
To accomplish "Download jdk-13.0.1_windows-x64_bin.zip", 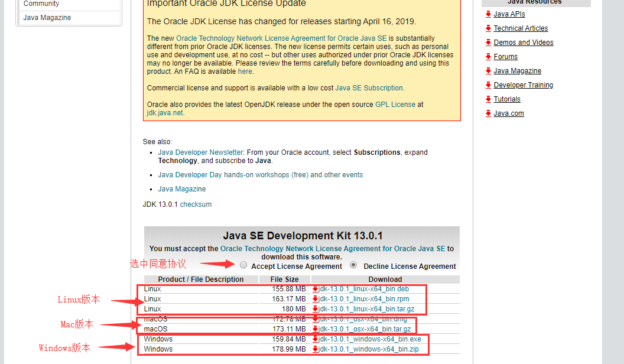I will pyautogui.click(x=369, y=349).
